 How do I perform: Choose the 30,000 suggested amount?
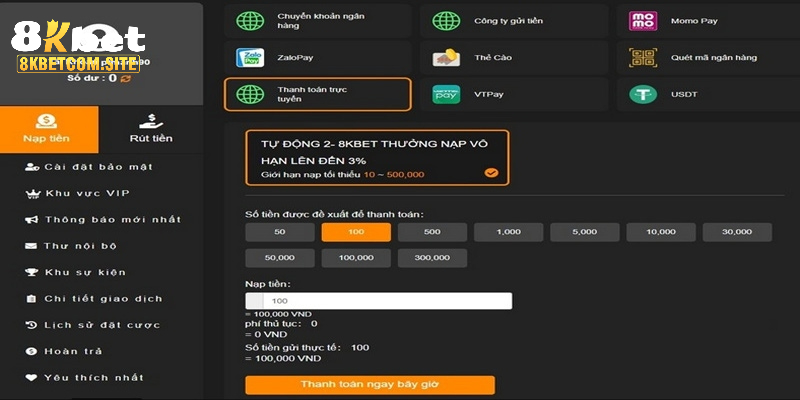(737, 232)
